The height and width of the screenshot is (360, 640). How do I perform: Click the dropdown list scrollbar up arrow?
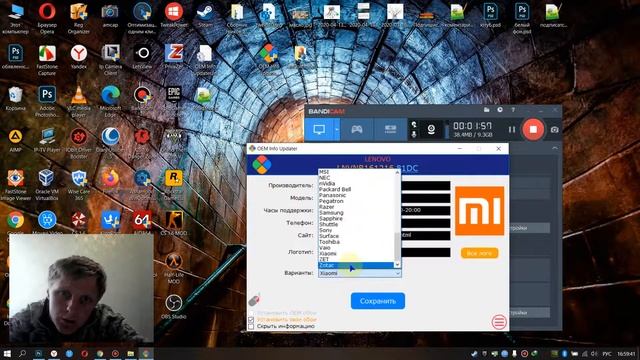pos(397,173)
